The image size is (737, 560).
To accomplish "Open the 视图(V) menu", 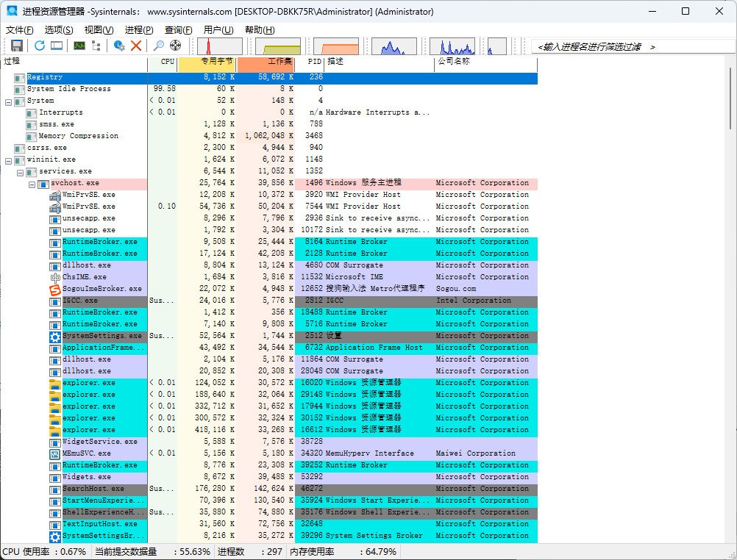I will [99, 30].
